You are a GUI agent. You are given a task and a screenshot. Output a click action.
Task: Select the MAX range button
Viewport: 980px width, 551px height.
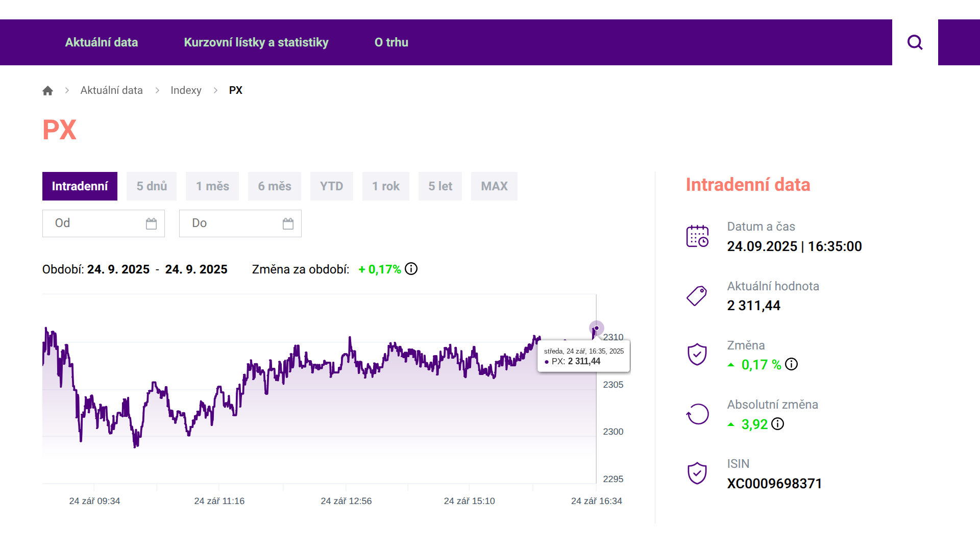coord(494,186)
